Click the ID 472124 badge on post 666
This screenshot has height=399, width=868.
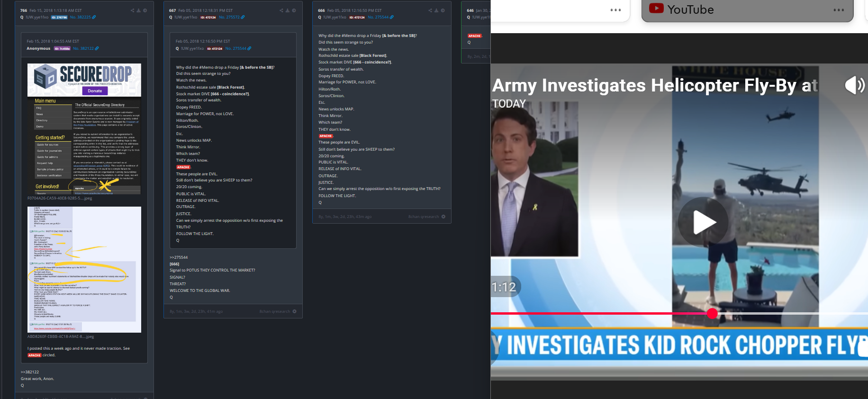pyautogui.click(x=357, y=17)
